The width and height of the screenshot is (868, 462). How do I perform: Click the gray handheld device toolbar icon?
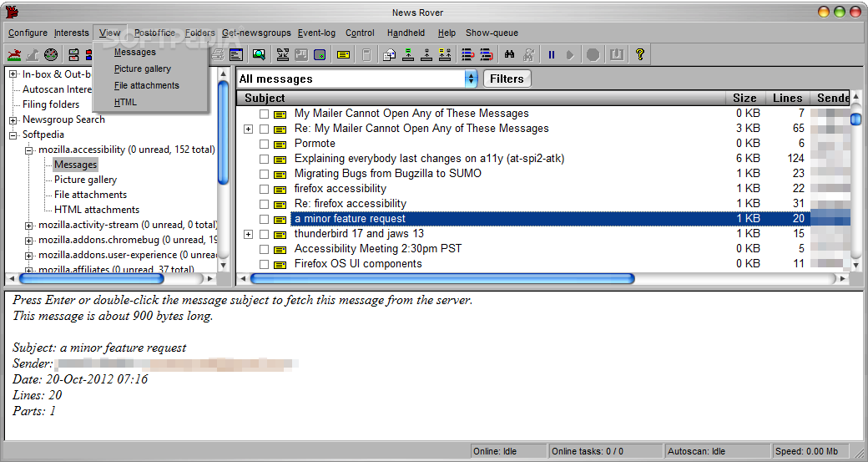(366, 54)
